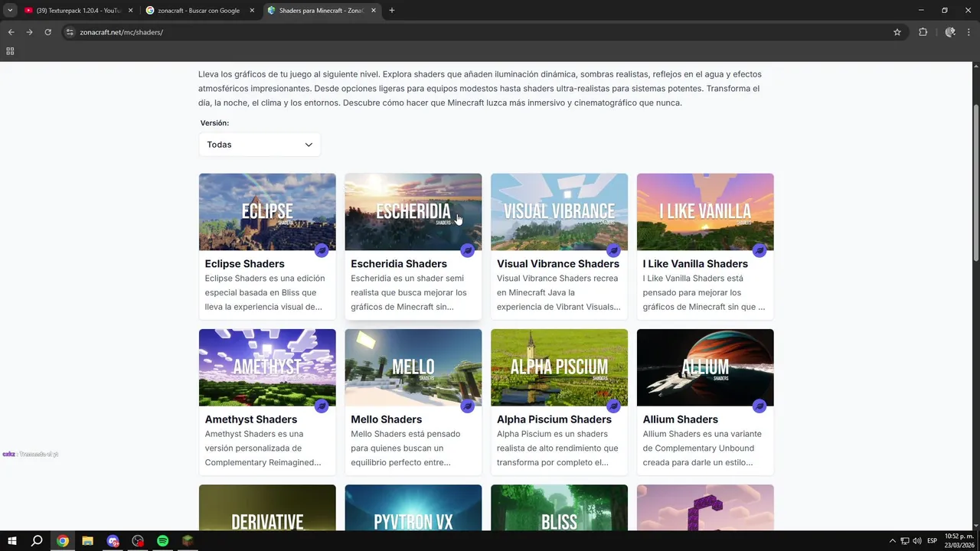Open the Chrome extensions puzzle icon
The image size is (980, 551).
tap(923, 32)
